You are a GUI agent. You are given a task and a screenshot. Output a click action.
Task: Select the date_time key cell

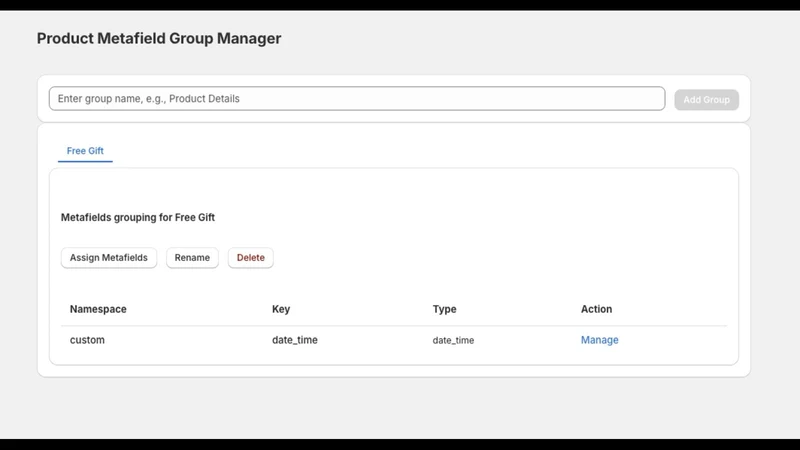[295, 340]
